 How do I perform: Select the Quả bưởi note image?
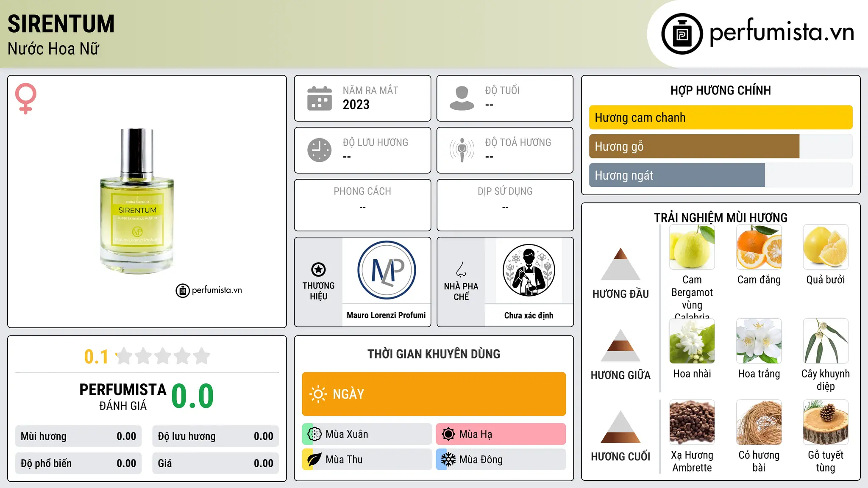826,247
